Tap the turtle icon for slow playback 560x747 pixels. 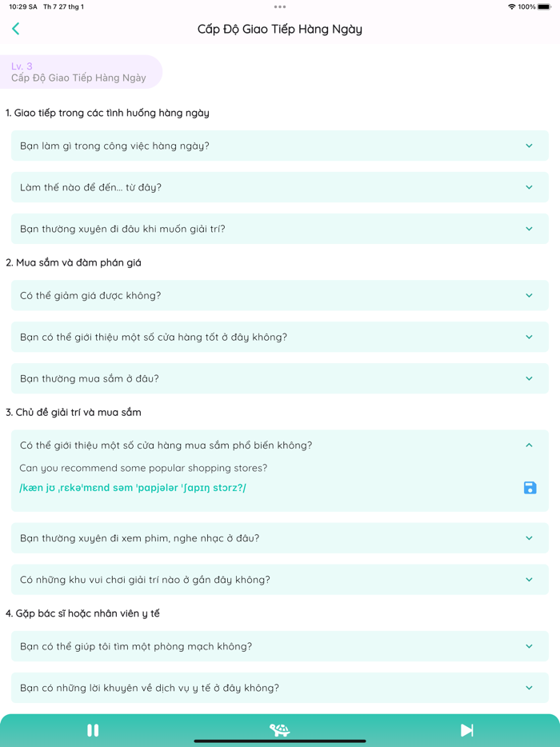[279, 729]
